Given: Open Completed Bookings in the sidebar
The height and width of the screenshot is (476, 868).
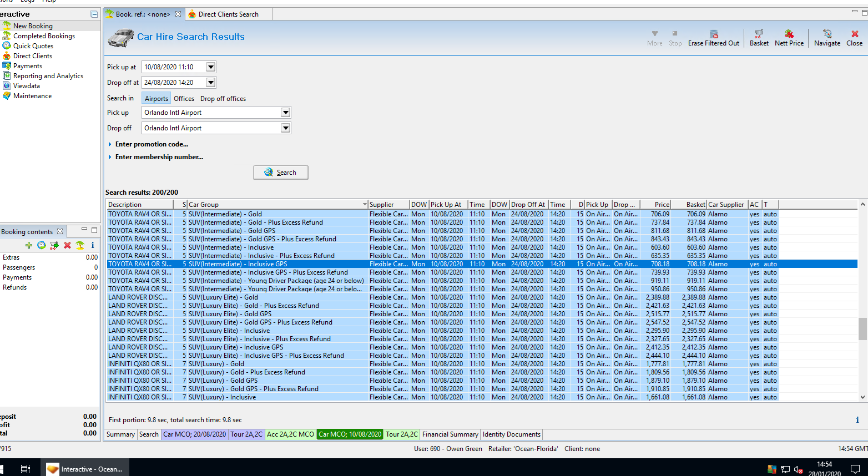Looking at the screenshot, I should (x=44, y=36).
